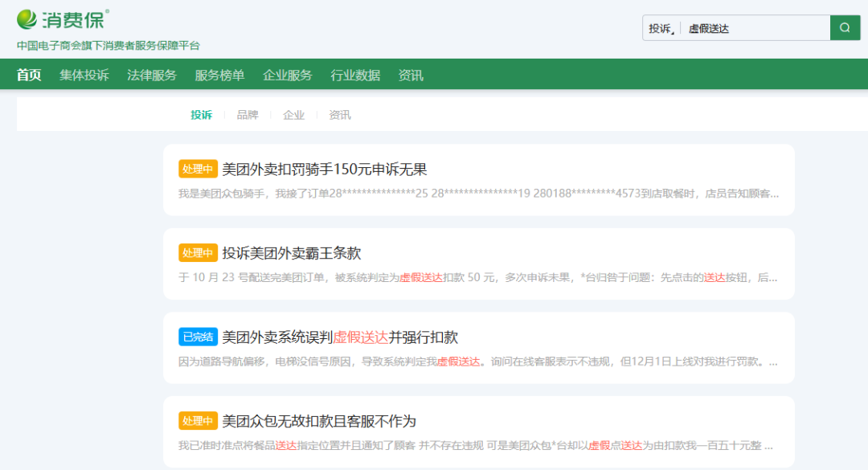
Task: Open 法律服务 in the green menu
Action: (x=152, y=75)
